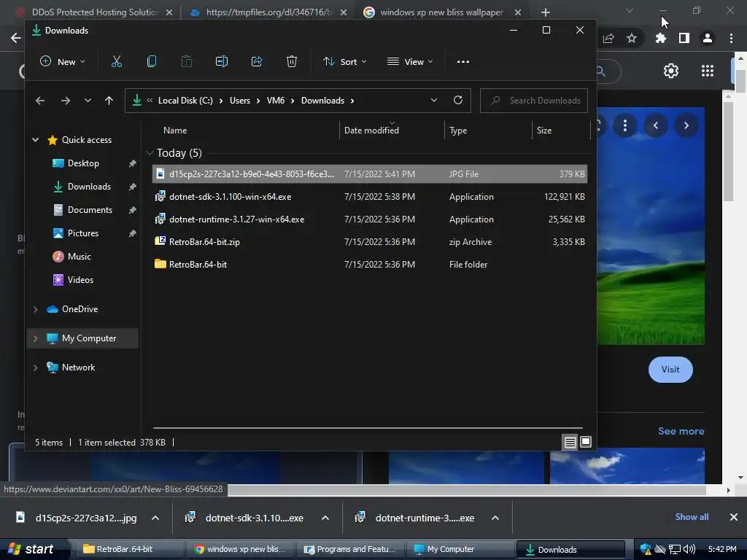Select the RetroBar.64-bit folder

[370, 264]
